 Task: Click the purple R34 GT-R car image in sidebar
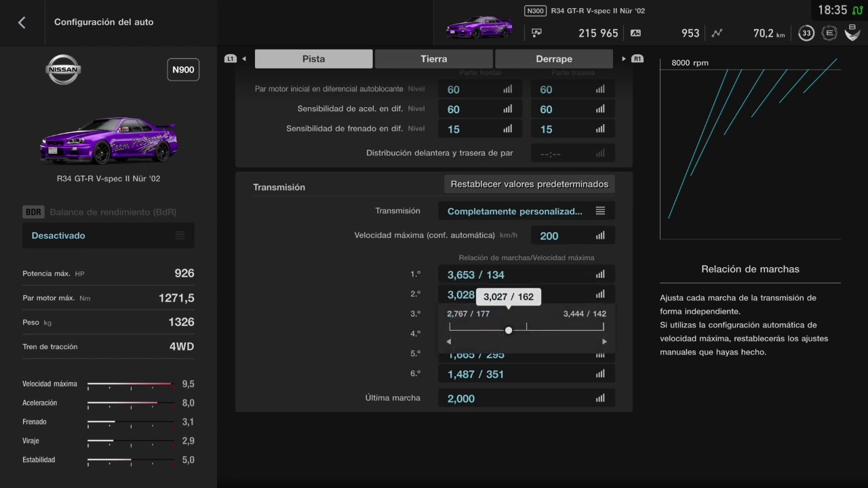coord(108,140)
